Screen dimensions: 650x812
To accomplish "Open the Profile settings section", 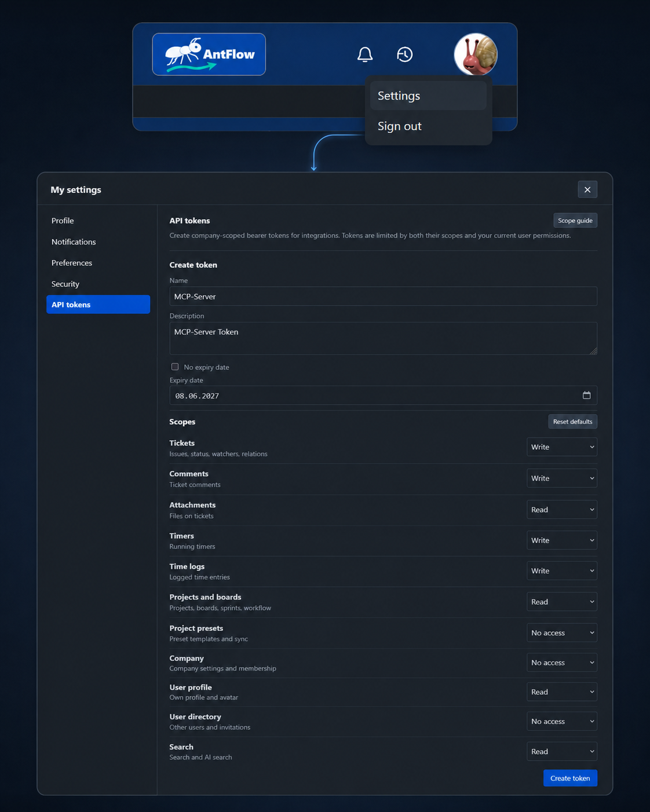I will pos(98,221).
